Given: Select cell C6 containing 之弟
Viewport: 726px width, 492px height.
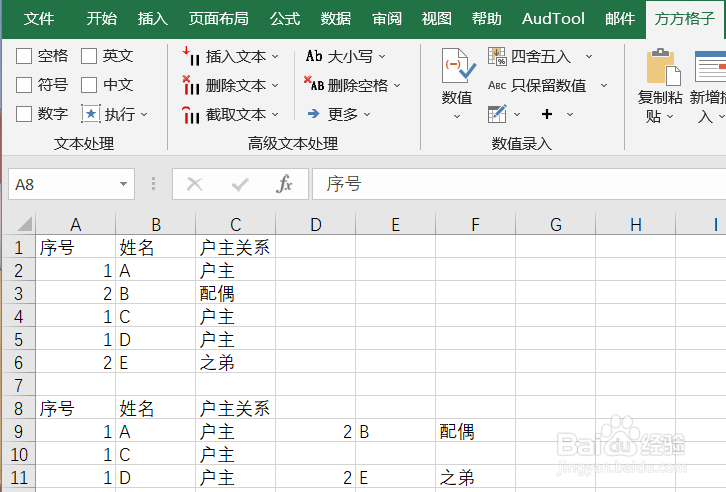Looking at the screenshot, I should click(x=236, y=362).
